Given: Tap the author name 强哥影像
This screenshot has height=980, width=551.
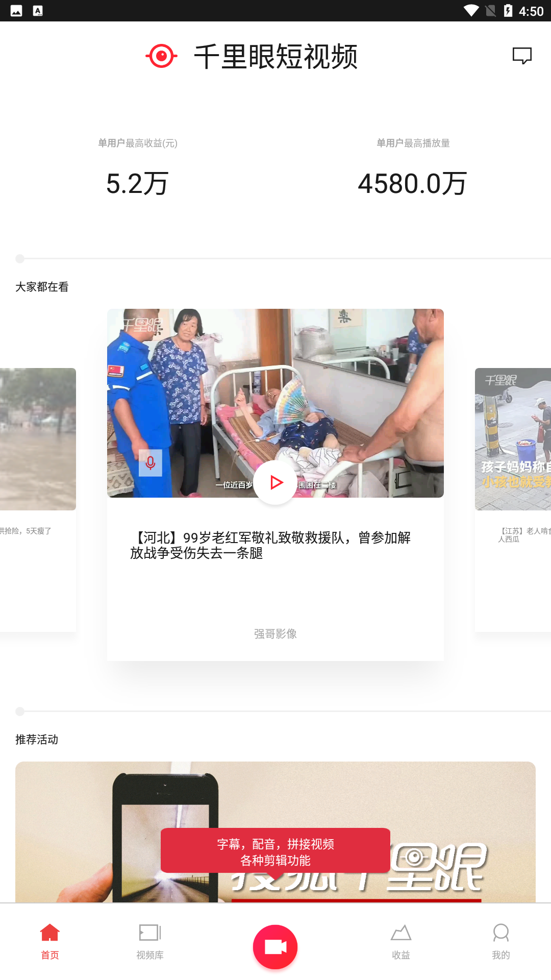Looking at the screenshot, I should 275,634.
